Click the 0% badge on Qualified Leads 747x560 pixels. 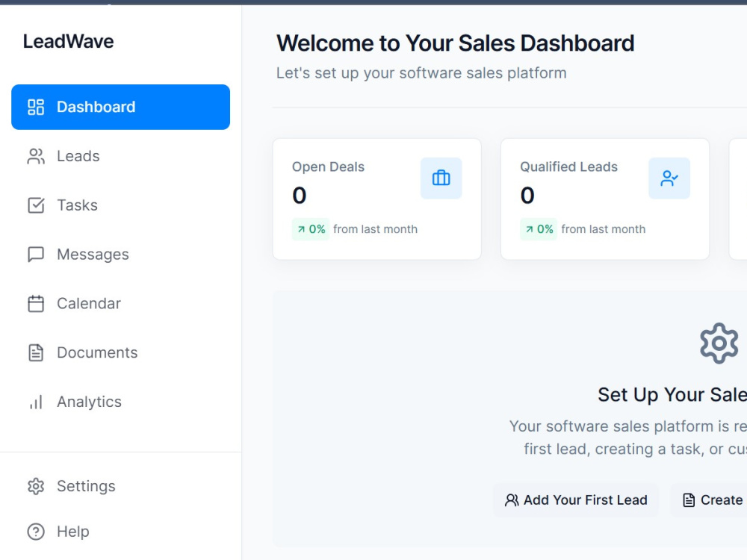(539, 229)
